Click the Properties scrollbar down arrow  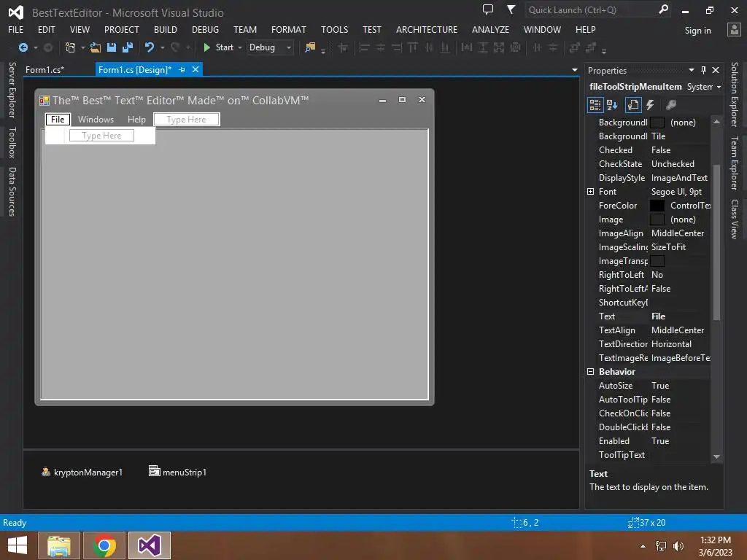pyautogui.click(x=716, y=456)
